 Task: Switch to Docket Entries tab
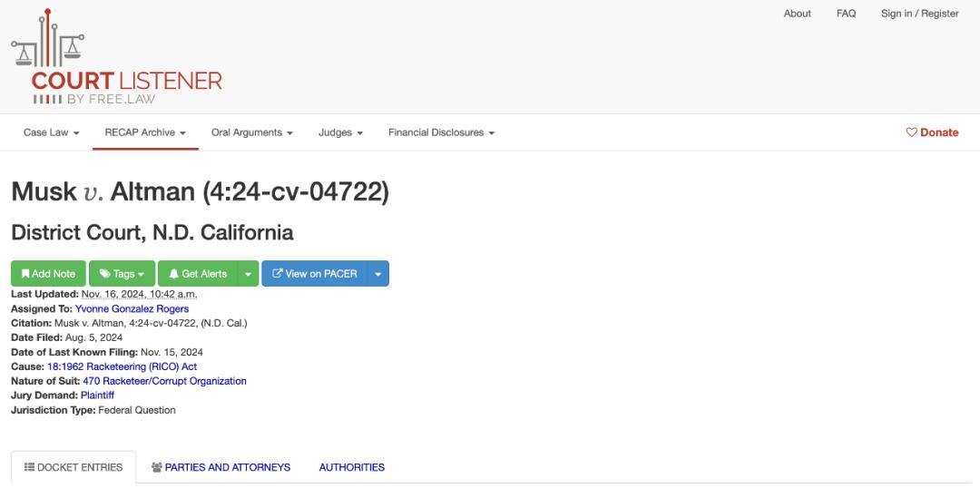tap(73, 467)
